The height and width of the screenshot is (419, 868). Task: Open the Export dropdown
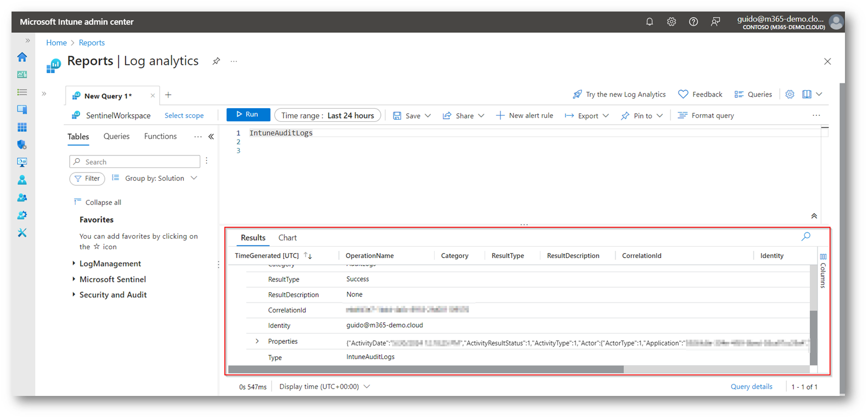click(587, 116)
